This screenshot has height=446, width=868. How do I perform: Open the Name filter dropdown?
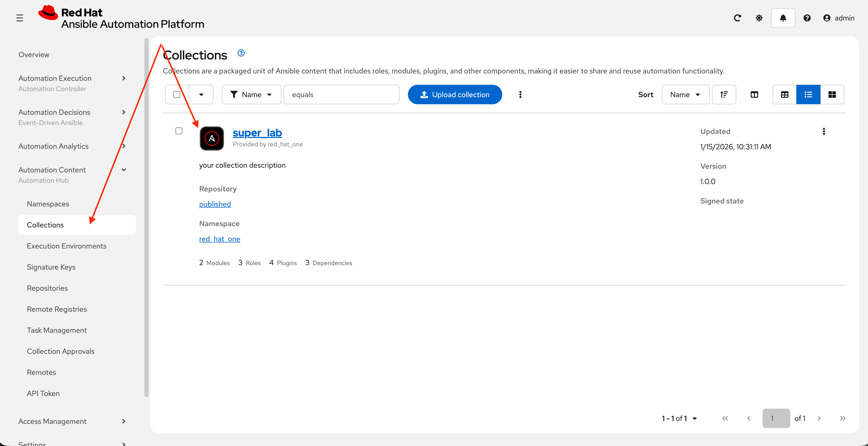pyautogui.click(x=251, y=95)
